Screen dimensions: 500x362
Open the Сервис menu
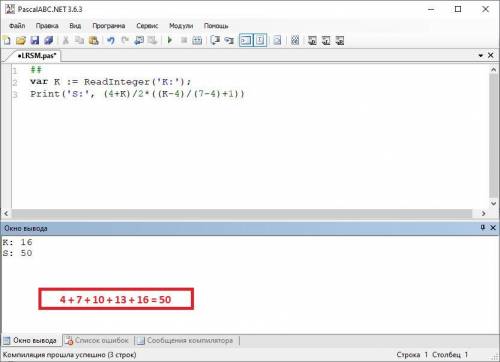click(x=147, y=26)
